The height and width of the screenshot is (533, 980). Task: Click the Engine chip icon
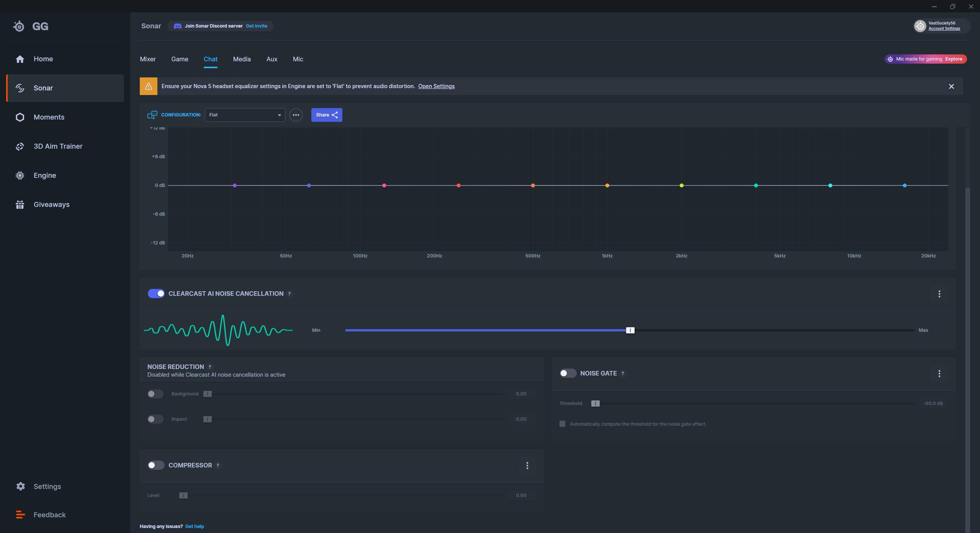pos(20,175)
